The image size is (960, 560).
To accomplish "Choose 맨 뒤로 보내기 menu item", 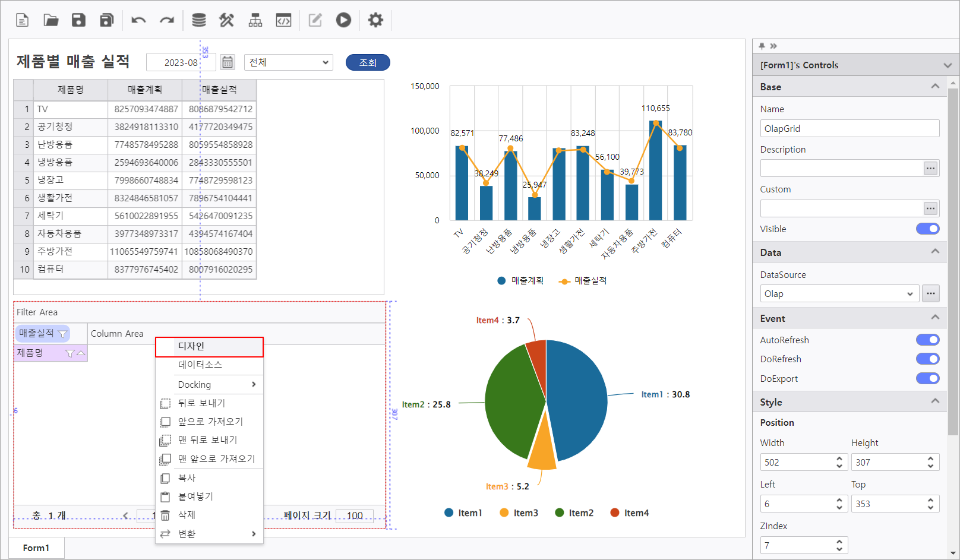I will [x=209, y=440].
